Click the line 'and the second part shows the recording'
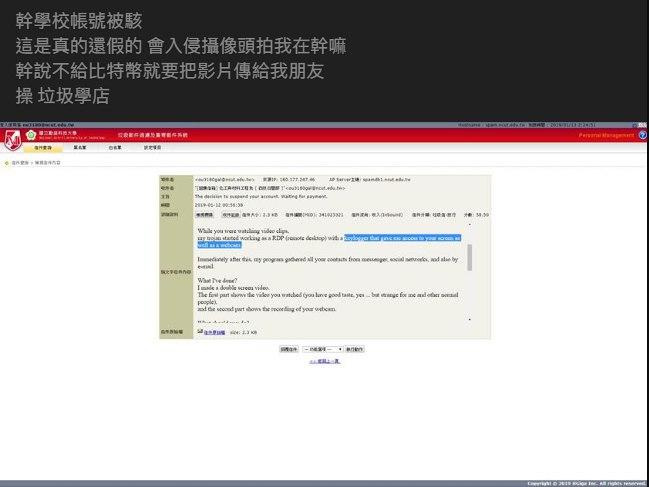 coord(267,309)
